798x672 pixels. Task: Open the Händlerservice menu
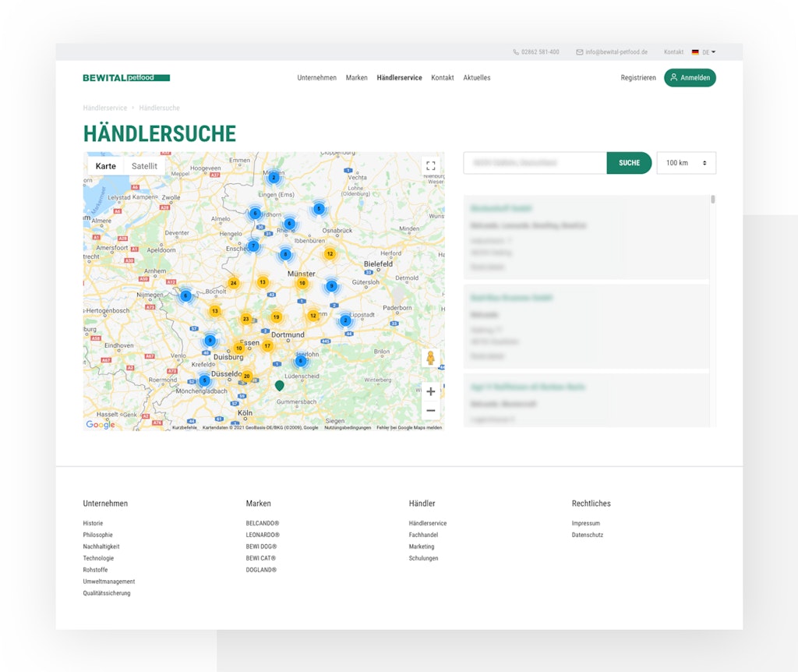[x=400, y=78]
